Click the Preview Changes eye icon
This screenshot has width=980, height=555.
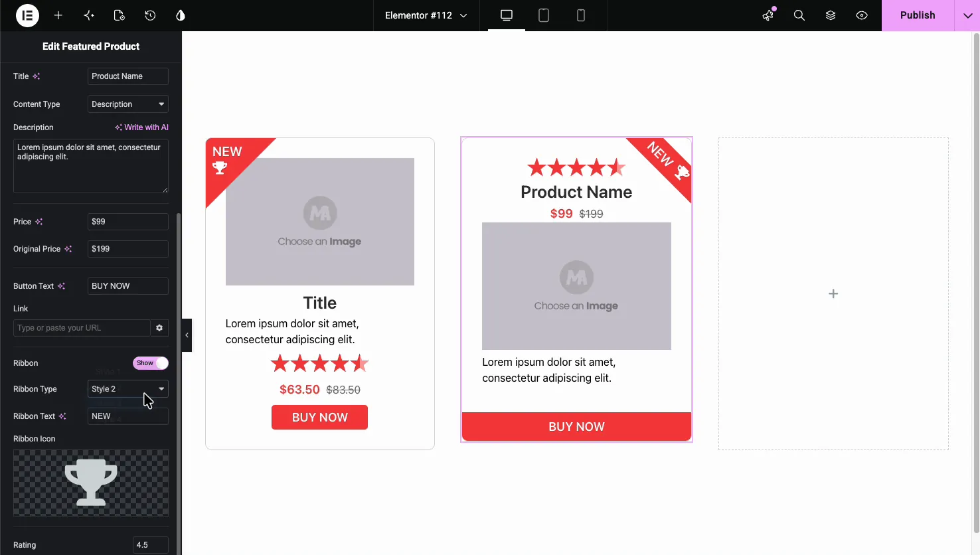coord(862,15)
